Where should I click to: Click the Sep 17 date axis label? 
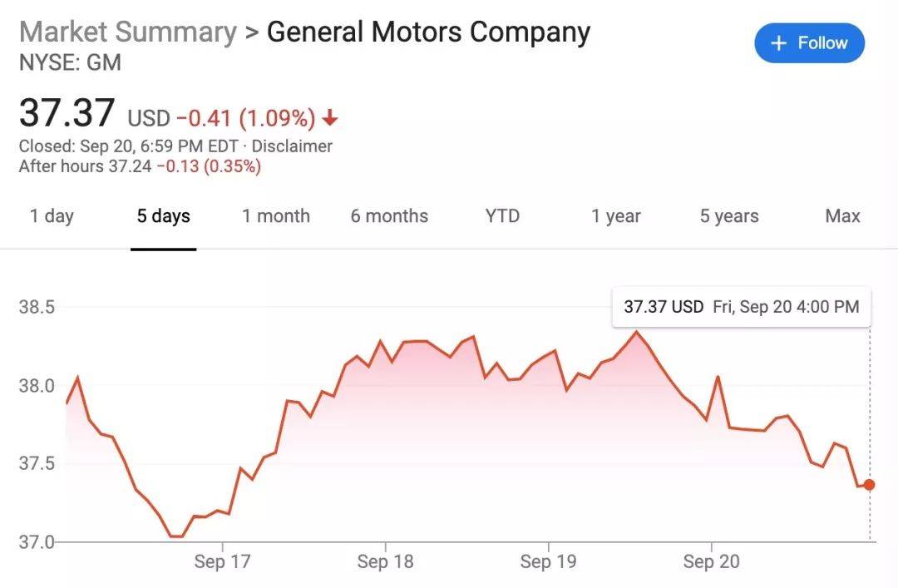[x=222, y=562]
